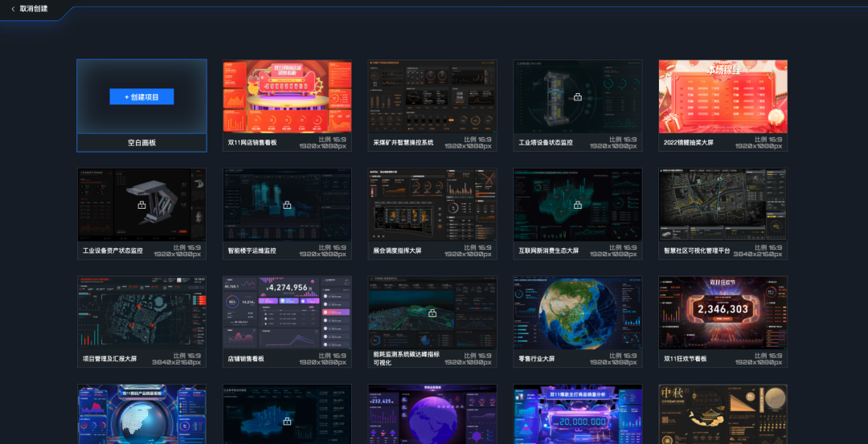Click the 店铺销售看板 title
Screen dimensions: 868x444
pyautogui.click(x=246, y=358)
